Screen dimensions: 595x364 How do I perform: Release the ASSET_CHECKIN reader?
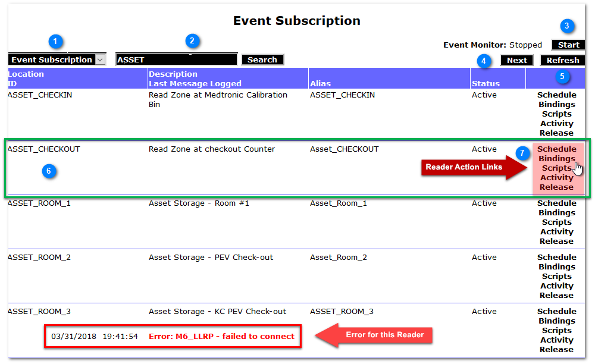pyautogui.click(x=557, y=133)
